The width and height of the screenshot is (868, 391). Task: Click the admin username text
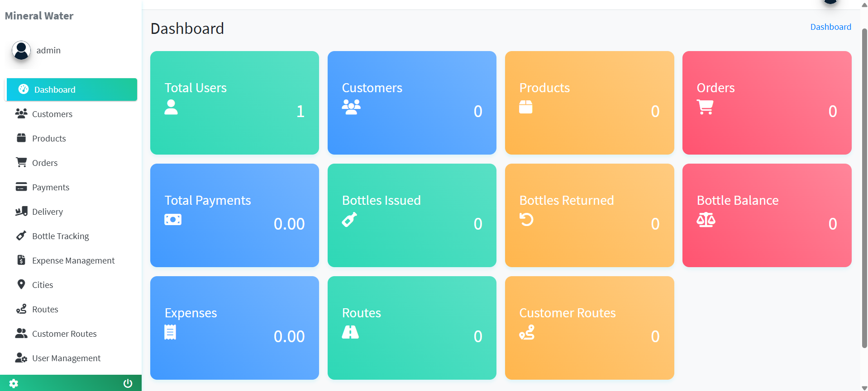(x=48, y=50)
